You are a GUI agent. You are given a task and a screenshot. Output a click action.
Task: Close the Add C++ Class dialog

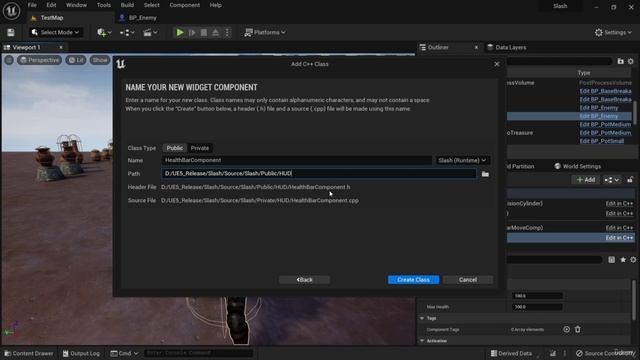coord(497,64)
